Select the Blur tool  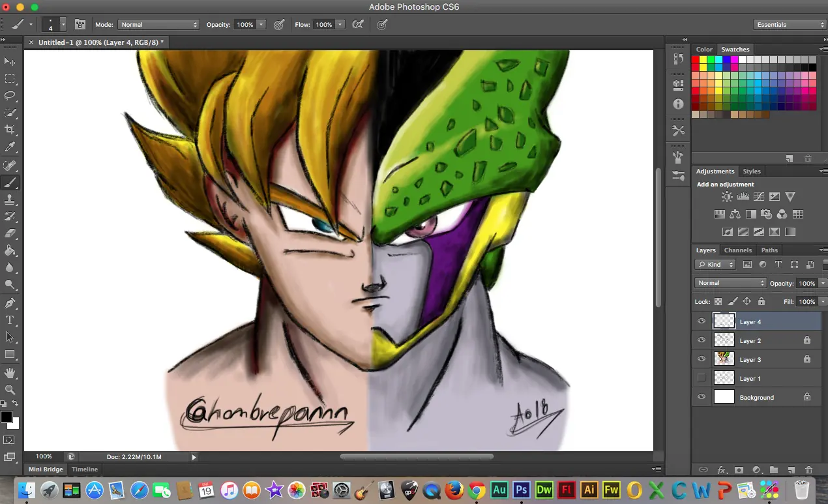(x=10, y=267)
